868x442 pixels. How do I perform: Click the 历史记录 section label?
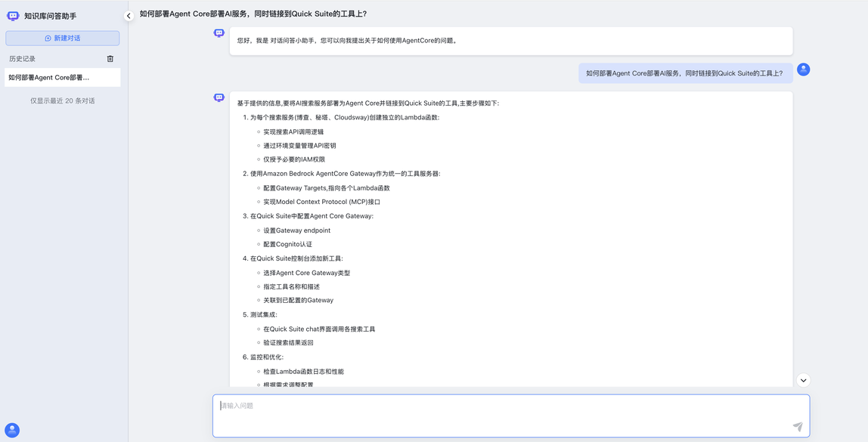point(23,59)
